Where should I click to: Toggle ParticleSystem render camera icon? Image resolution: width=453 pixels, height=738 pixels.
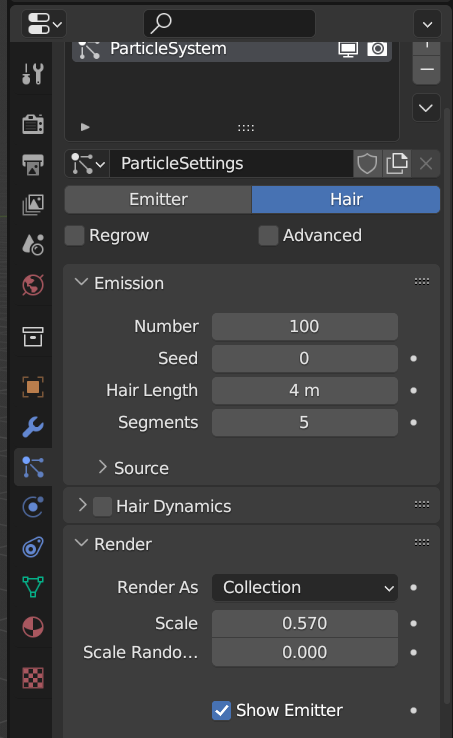click(377, 49)
